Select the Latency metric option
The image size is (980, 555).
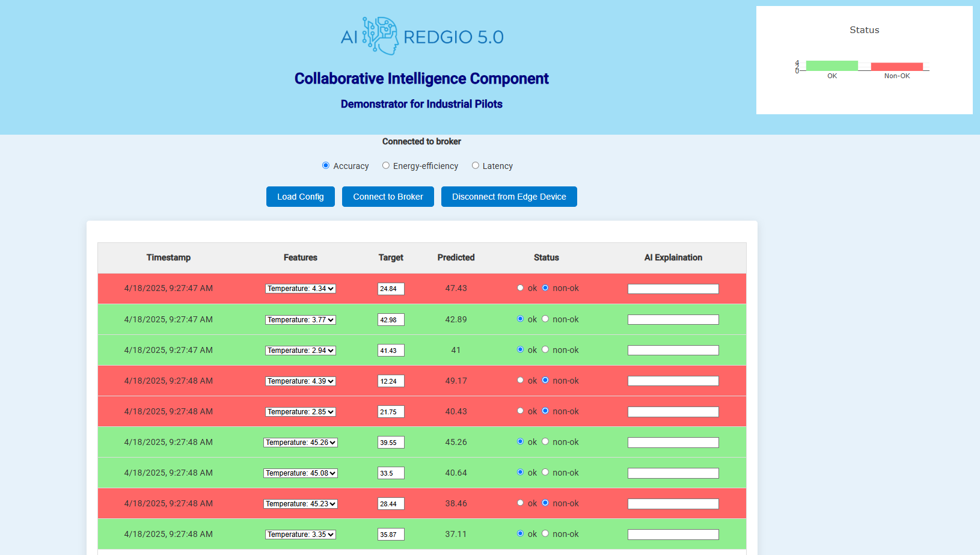pos(476,165)
